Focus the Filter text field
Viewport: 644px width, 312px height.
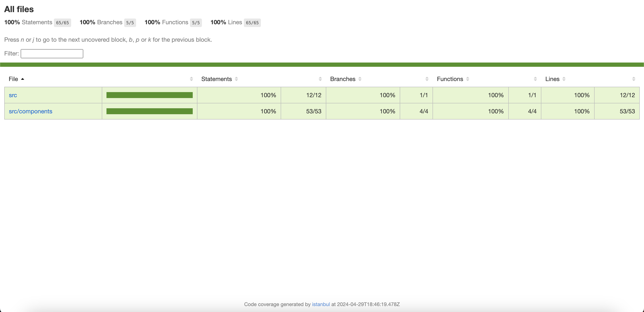coord(52,54)
